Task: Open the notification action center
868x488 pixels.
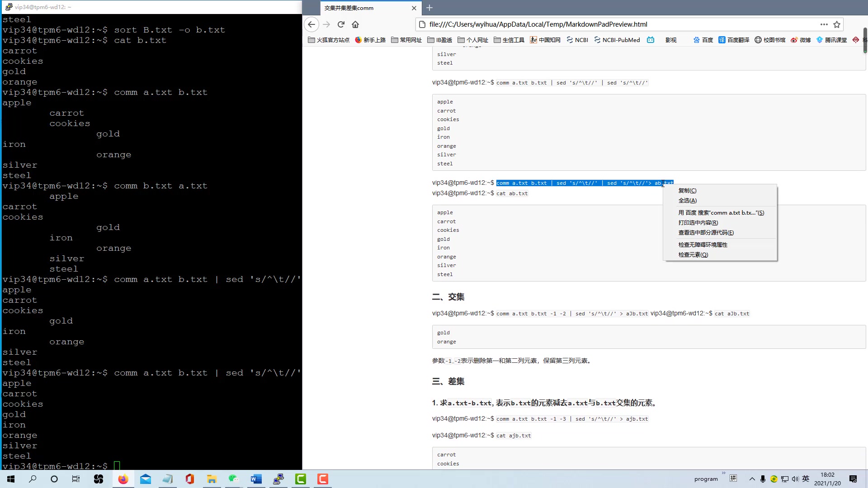Action: (x=853, y=479)
